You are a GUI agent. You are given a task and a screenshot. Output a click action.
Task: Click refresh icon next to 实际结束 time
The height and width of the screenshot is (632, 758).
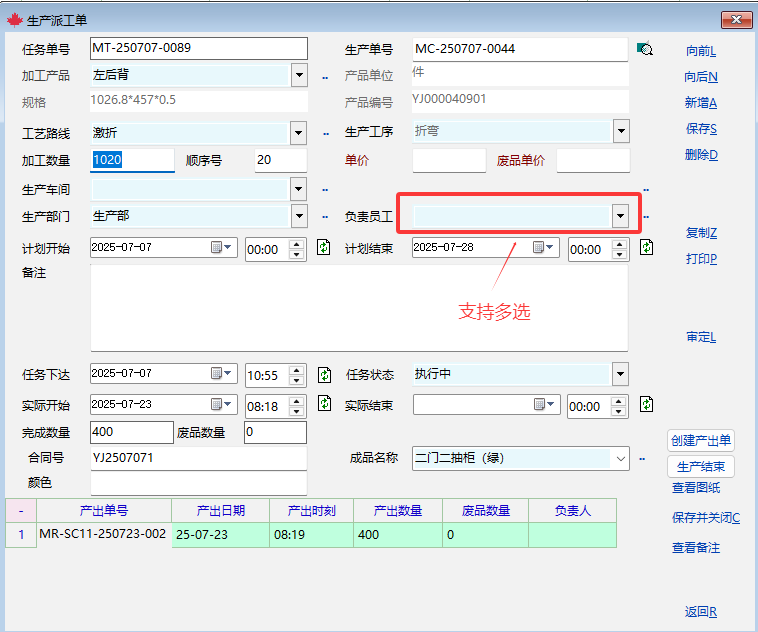(x=647, y=404)
